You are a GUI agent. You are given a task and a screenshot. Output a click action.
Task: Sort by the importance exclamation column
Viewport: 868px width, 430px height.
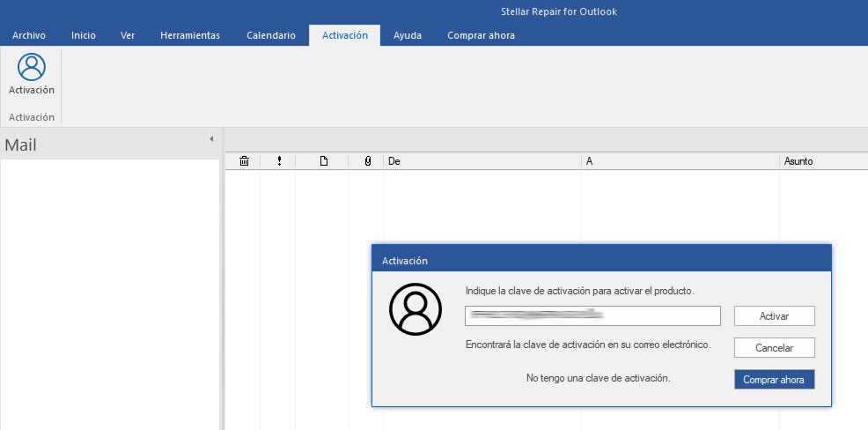[279, 161]
